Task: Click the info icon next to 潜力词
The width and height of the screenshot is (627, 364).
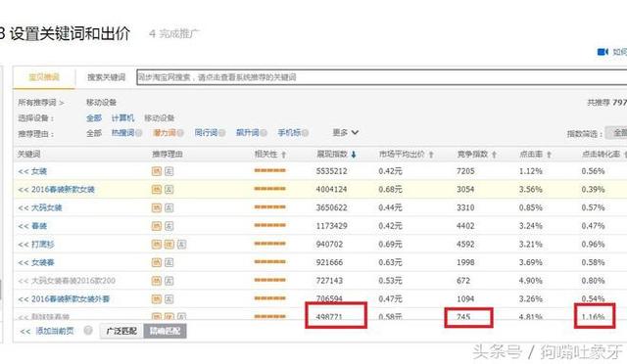Action: point(180,133)
